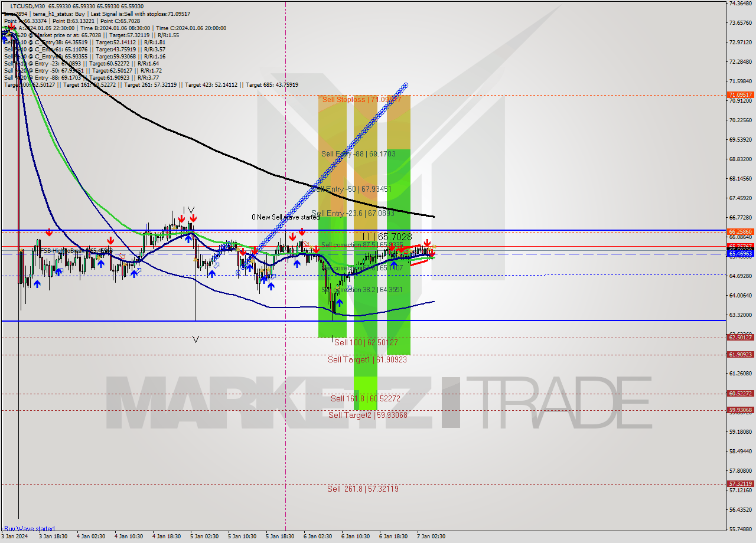Select the 'Sell Entry -88 | 69.1703' chart label

pyautogui.click(x=359, y=154)
